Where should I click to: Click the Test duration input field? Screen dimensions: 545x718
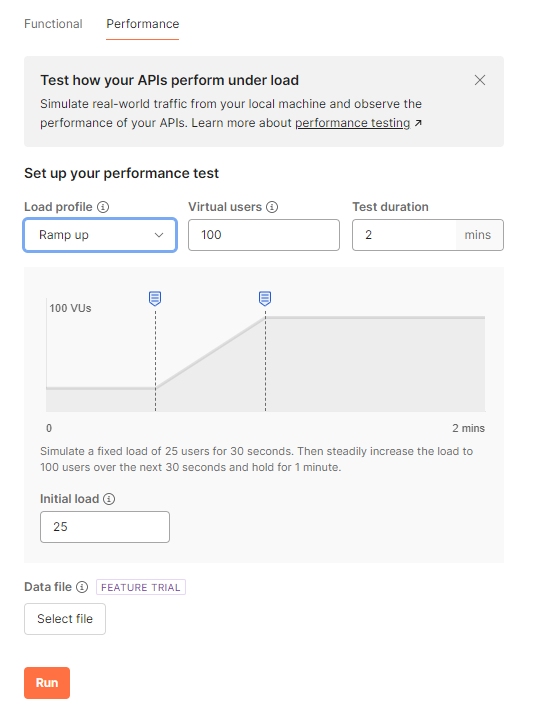[x=404, y=235]
